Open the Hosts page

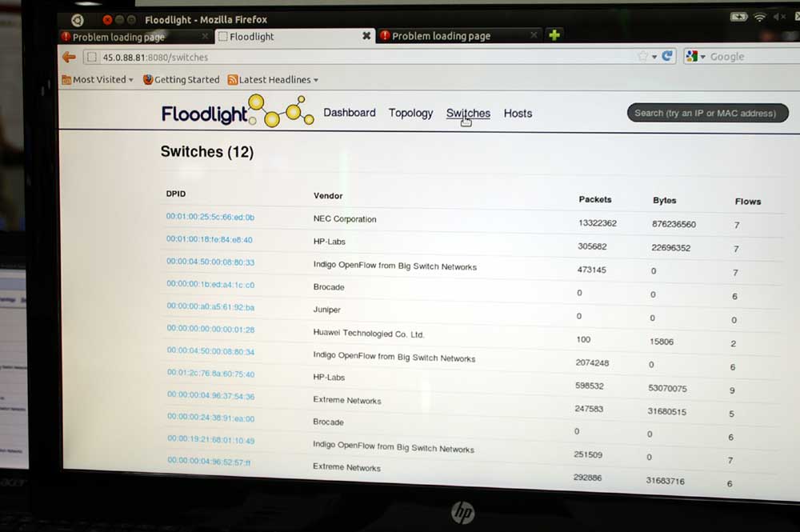click(x=518, y=114)
